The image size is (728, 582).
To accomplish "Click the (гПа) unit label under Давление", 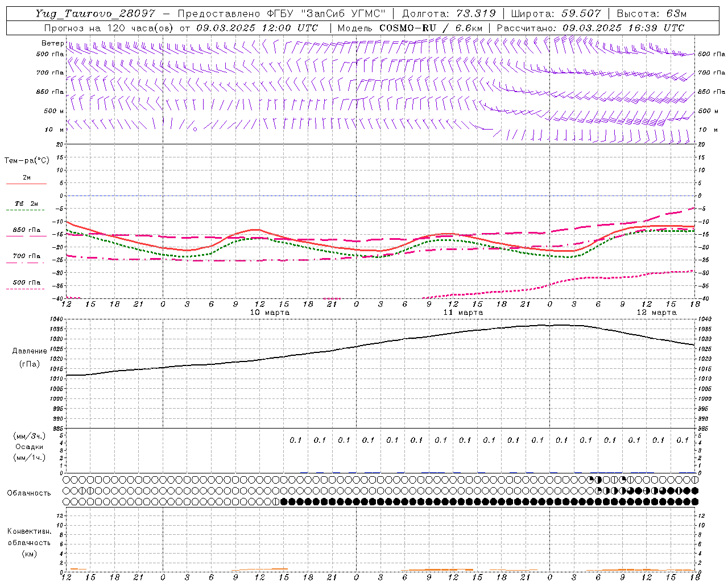I will pos(30,364).
